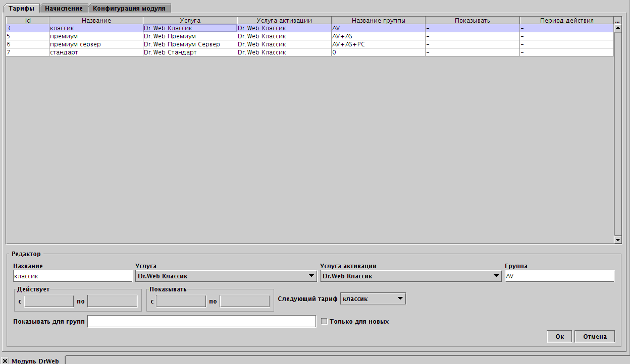Screen dimensions: 630x364
Task: Focus the Группа input field
Action: (x=559, y=276)
